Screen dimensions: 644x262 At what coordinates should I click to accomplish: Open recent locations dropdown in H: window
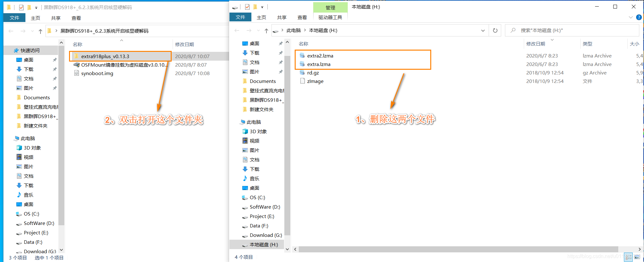258,30
